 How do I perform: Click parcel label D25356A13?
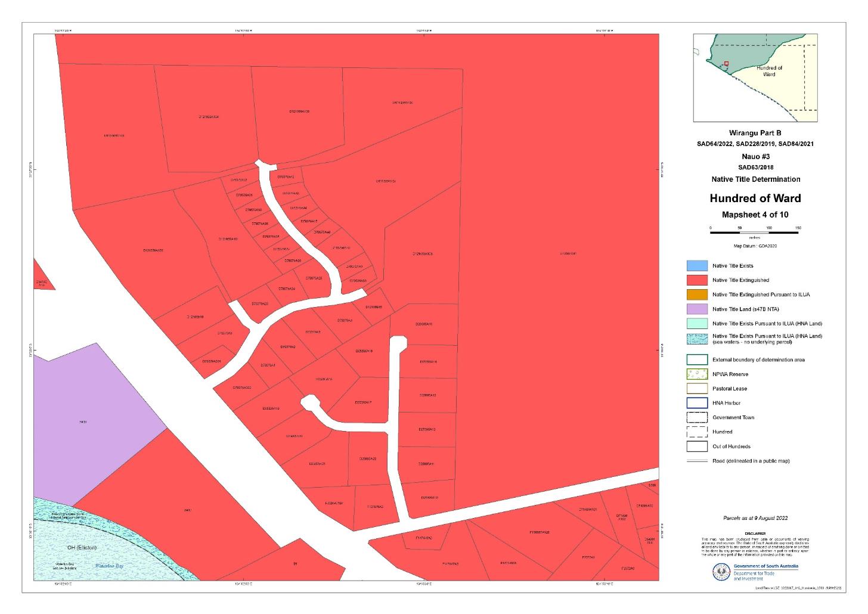pyautogui.click(x=428, y=395)
